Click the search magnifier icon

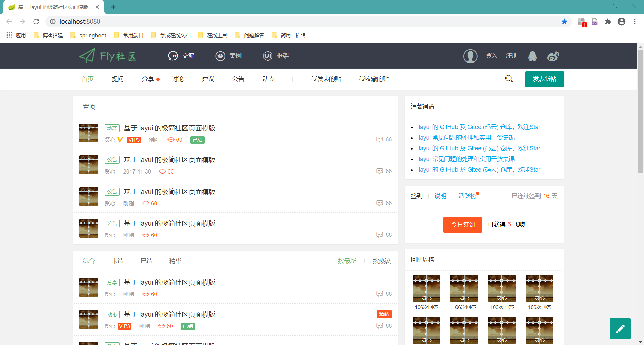pos(509,79)
